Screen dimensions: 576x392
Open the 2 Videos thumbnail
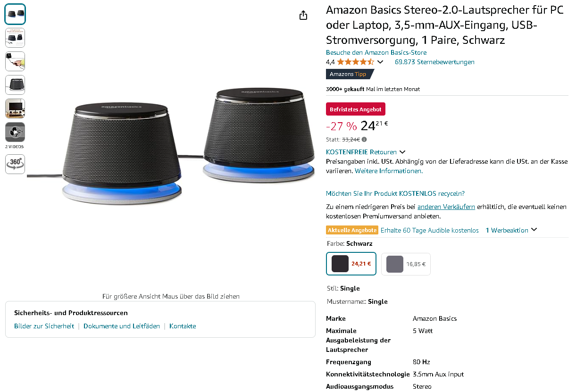click(15, 132)
